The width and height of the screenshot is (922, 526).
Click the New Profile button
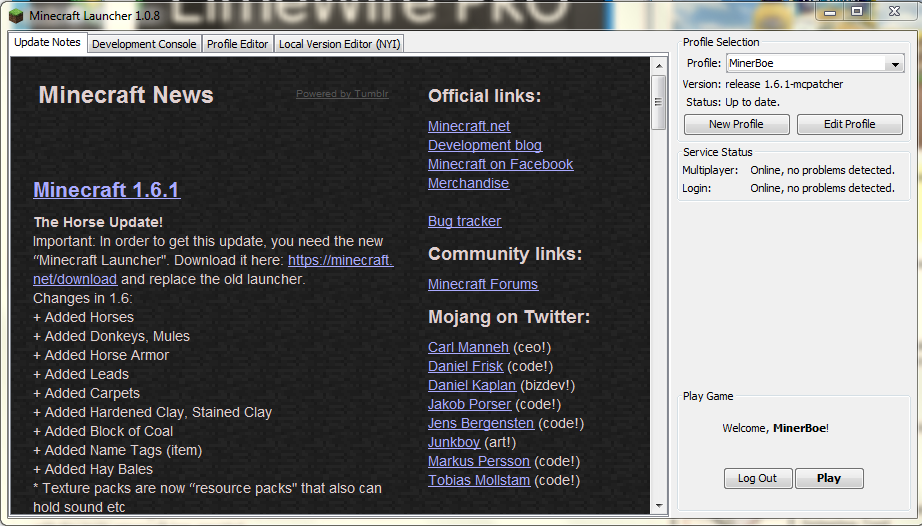[736, 125]
